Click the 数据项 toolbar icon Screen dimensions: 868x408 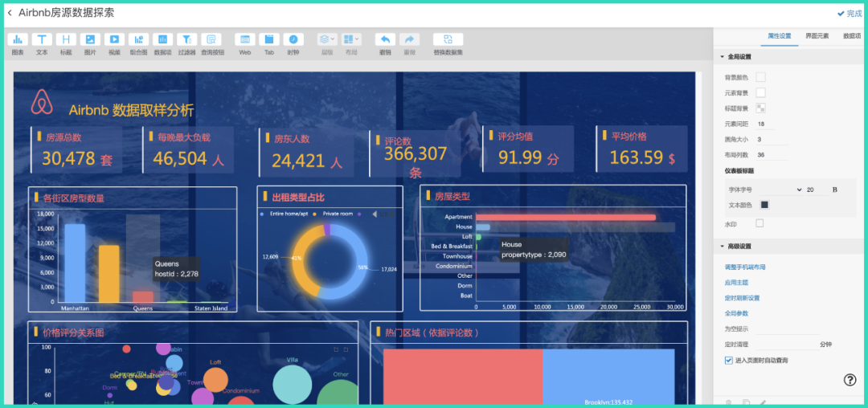(162, 39)
